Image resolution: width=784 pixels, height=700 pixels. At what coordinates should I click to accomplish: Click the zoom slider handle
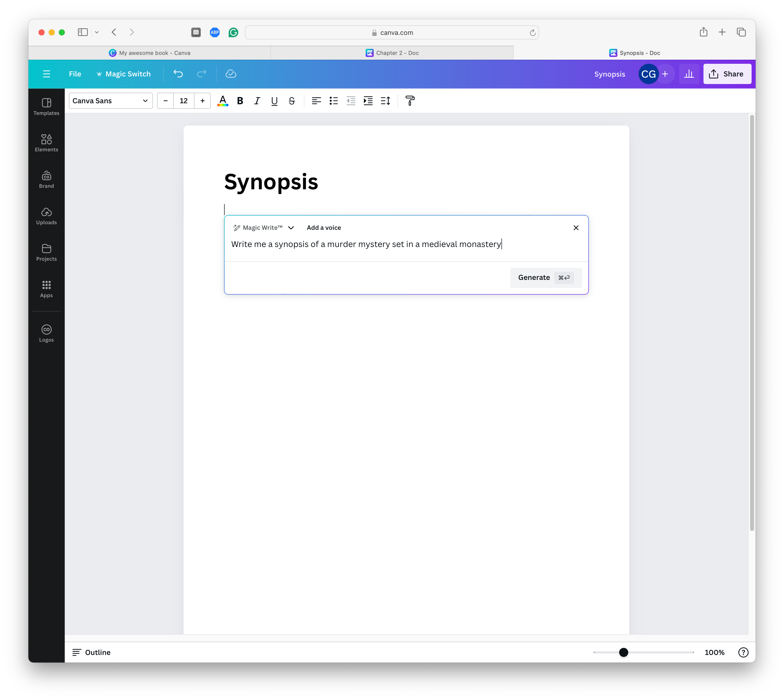(x=623, y=652)
